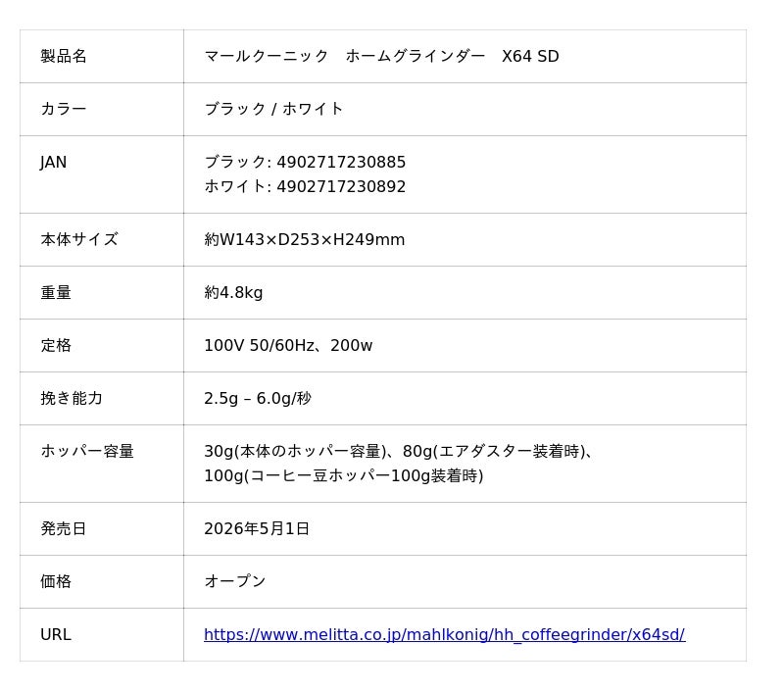The image size is (784, 691).
Task: Open the Melitta x64sd product URL link
Action: click(x=444, y=635)
